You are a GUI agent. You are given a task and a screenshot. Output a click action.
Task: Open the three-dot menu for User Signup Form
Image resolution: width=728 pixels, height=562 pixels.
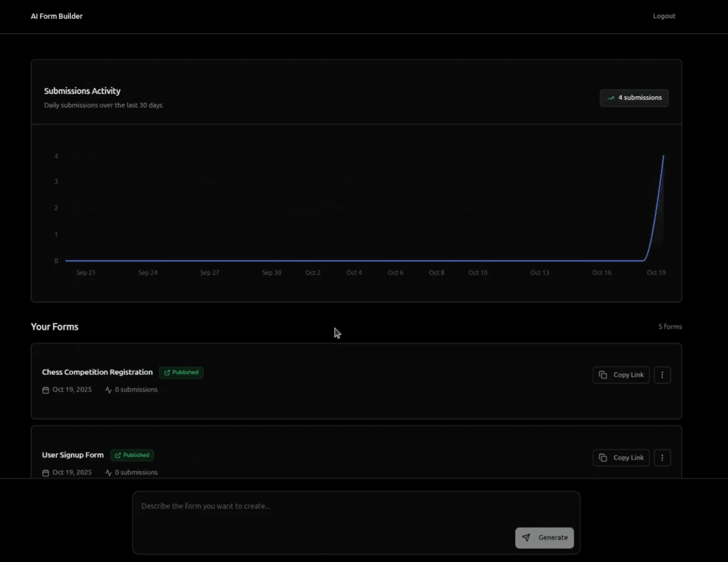[x=662, y=458]
